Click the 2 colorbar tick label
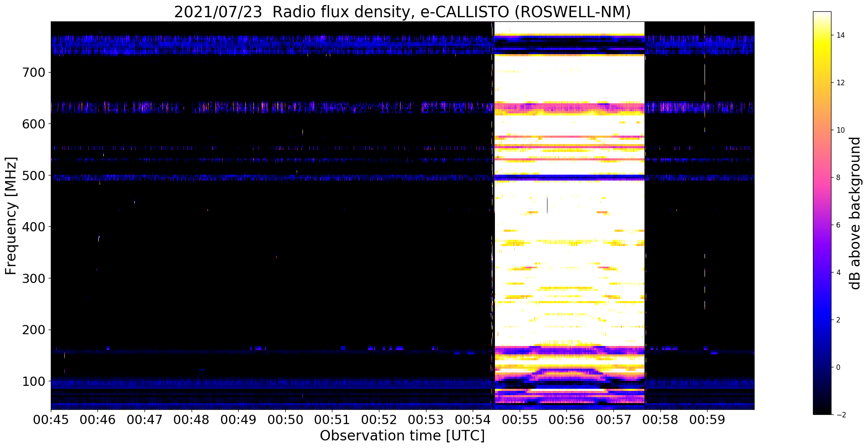The height and width of the screenshot is (448, 868). coord(838,320)
